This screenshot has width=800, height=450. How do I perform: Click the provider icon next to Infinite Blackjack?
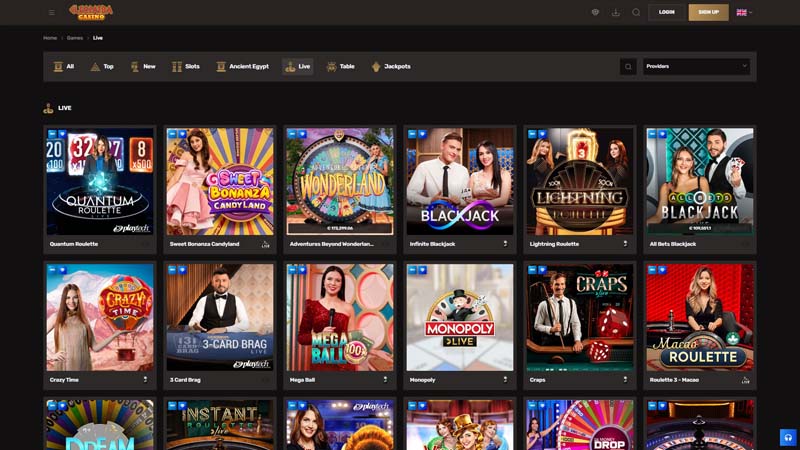point(505,244)
